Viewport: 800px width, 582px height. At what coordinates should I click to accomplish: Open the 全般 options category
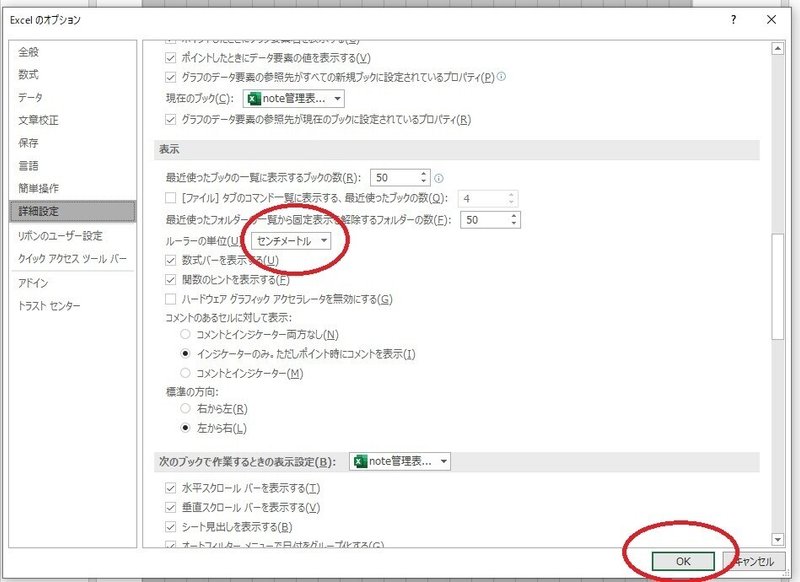click(x=29, y=52)
